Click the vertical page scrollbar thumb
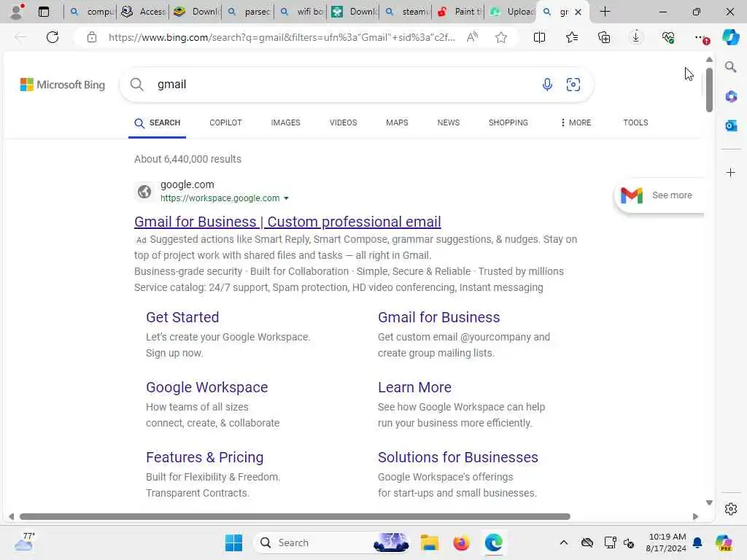This screenshot has width=747, height=560. point(709,89)
